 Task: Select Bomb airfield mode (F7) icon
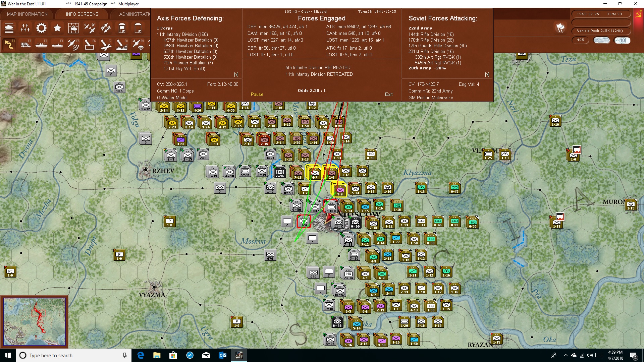click(x=106, y=45)
